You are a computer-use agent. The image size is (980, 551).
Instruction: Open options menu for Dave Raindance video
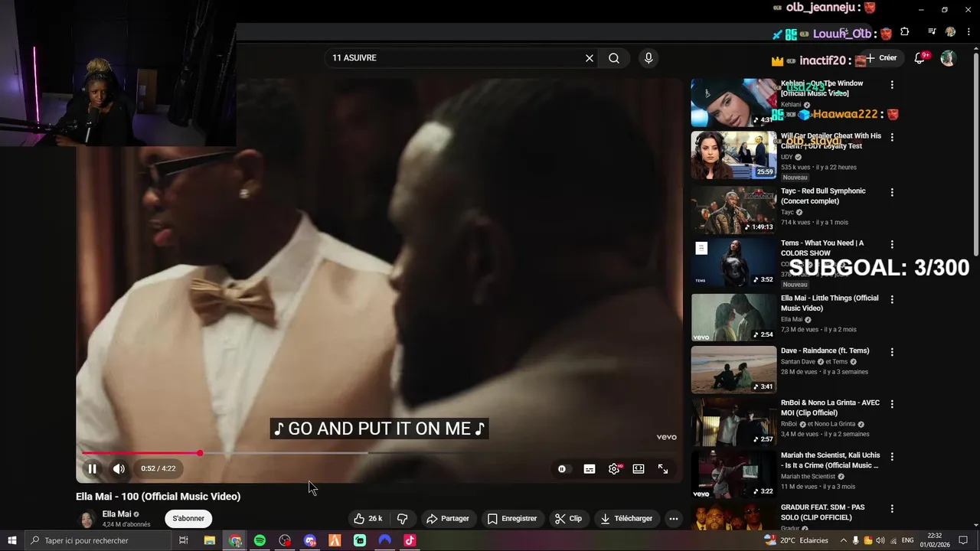pyautogui.click(x=892, y=352)
